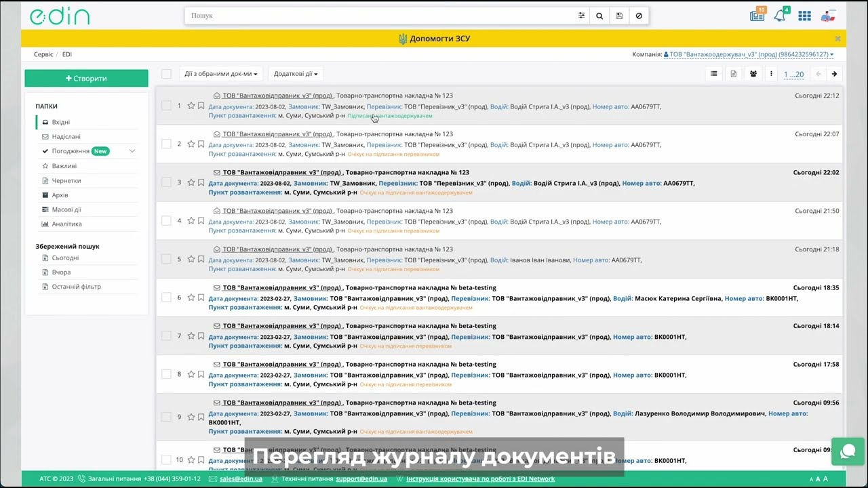Click the magnifier search button
The image size is (868, 488).
pos(599,16)
